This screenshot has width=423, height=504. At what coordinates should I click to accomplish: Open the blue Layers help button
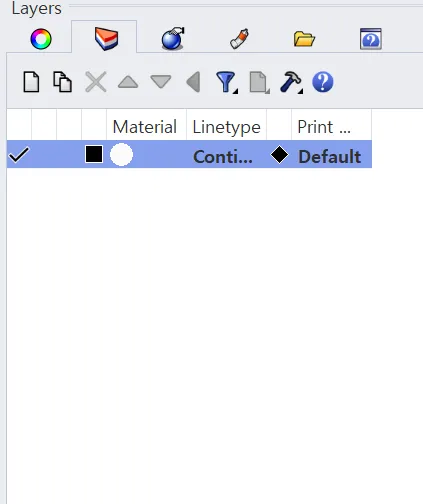pyautogui.click(x=323, y=82)
